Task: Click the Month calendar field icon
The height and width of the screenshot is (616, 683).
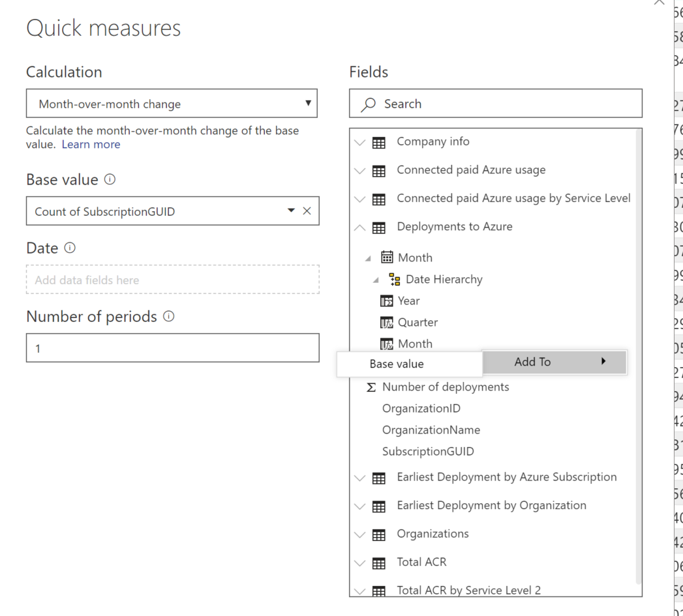Action: pos(387,257)
